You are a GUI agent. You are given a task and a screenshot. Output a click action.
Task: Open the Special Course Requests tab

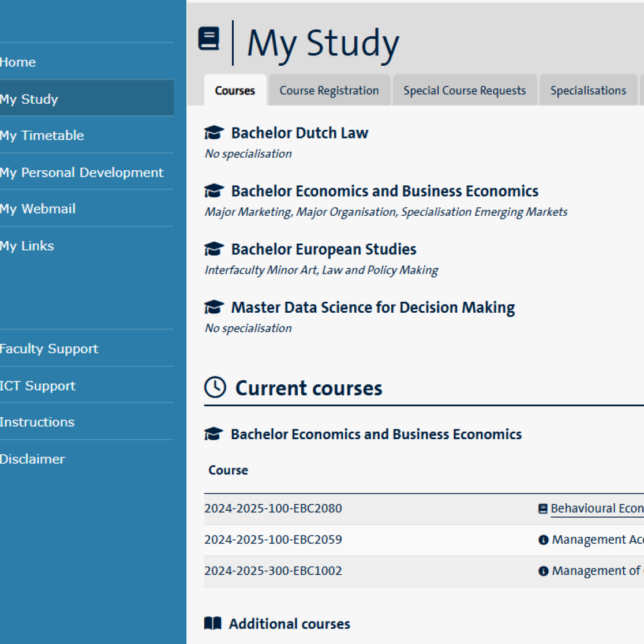(465, 91)
